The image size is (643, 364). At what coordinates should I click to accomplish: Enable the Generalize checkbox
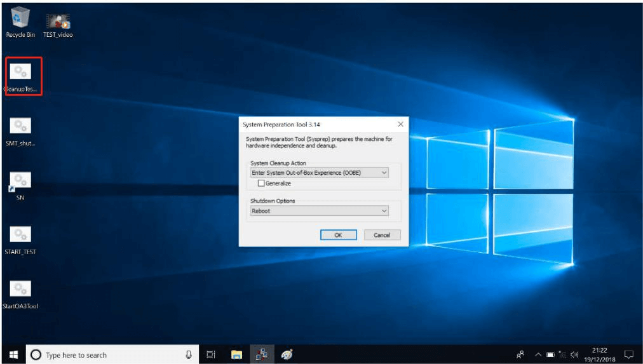[261, 183]
